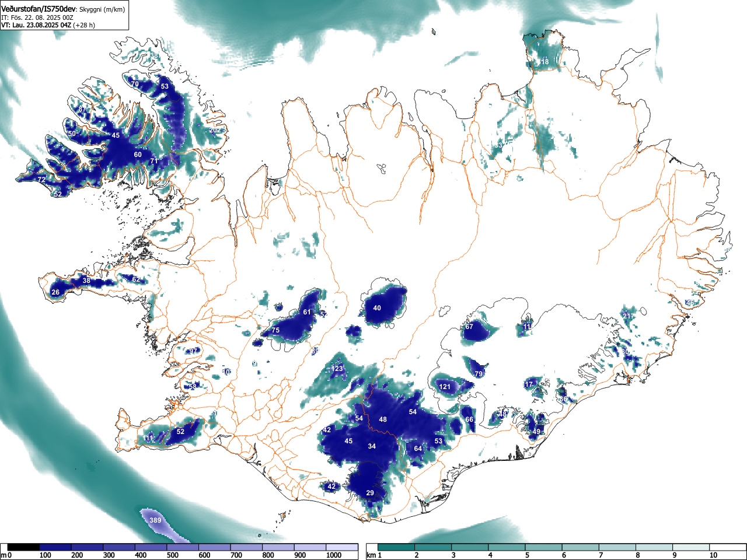This screenshot has height=560, width=747.
Task: Click the 'km' unit label of right scale
Action: [x=371, y=555]
